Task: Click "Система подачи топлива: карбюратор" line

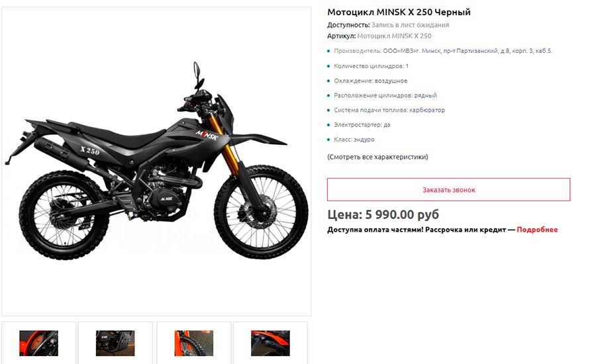Action: tap(389, 110)
